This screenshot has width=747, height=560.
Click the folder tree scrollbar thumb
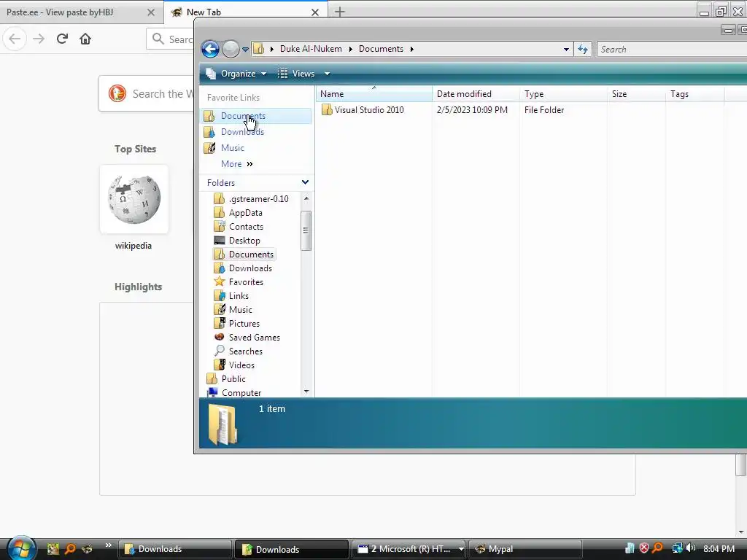coord(306,230)
